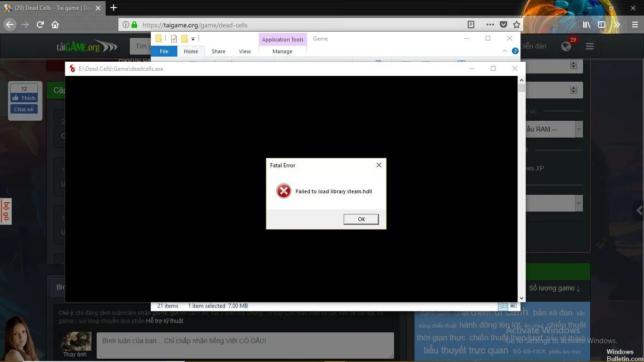
Task: Show Firefox sidebars
Action: 602,25
